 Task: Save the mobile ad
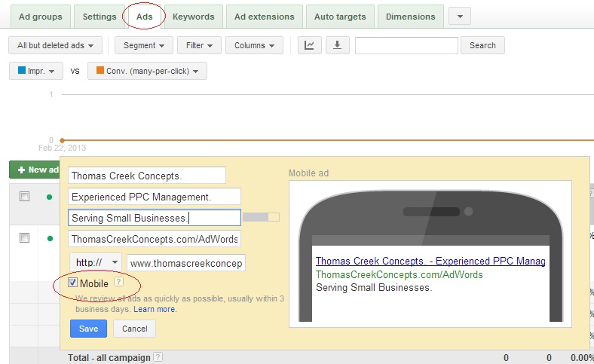click(x=89, y=329)
